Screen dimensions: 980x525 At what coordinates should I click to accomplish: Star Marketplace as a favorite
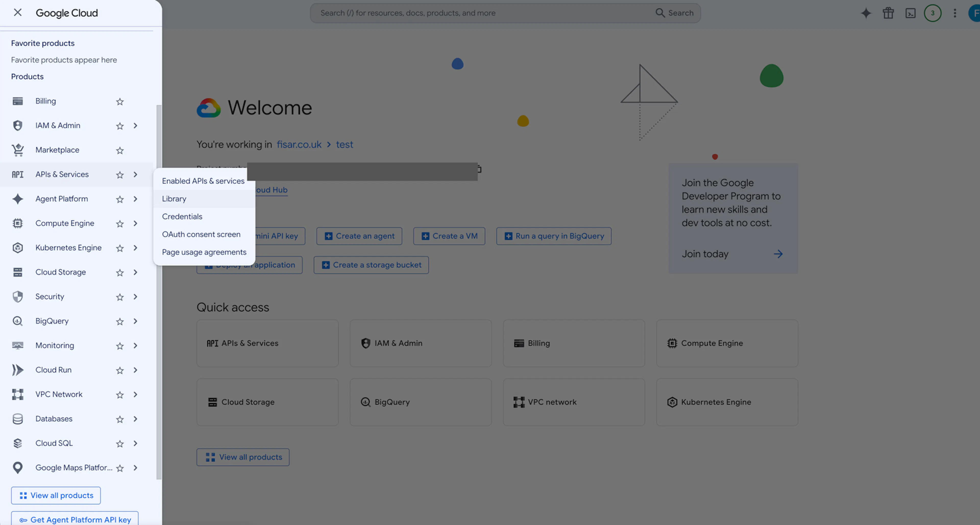[120, 150]
